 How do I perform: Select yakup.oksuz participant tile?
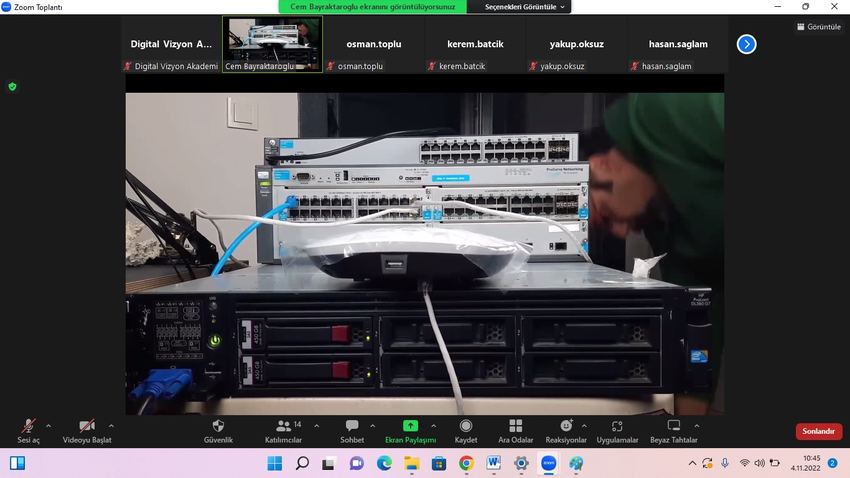[x=577, y=44]
